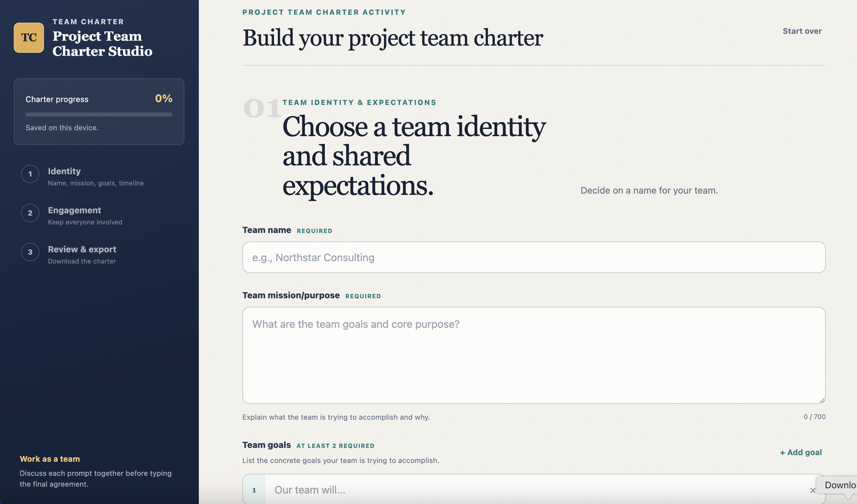Click the Charter progress bar

click(x=99, y=115)
